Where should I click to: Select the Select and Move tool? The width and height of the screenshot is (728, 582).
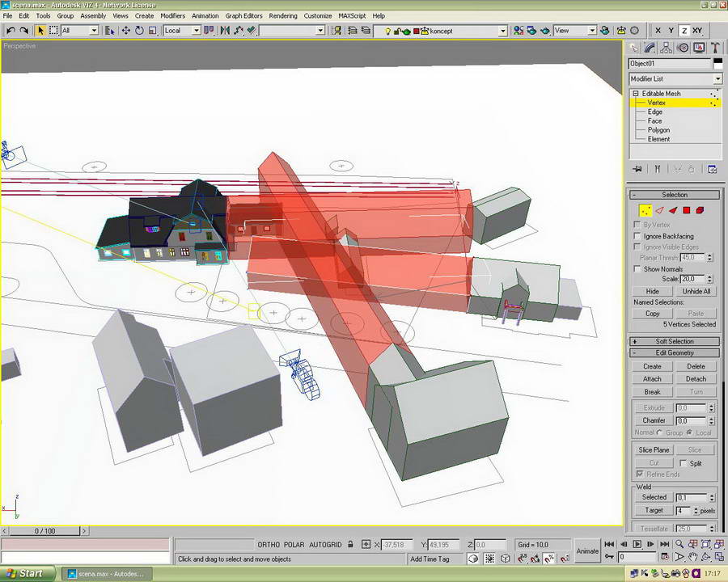126,31
